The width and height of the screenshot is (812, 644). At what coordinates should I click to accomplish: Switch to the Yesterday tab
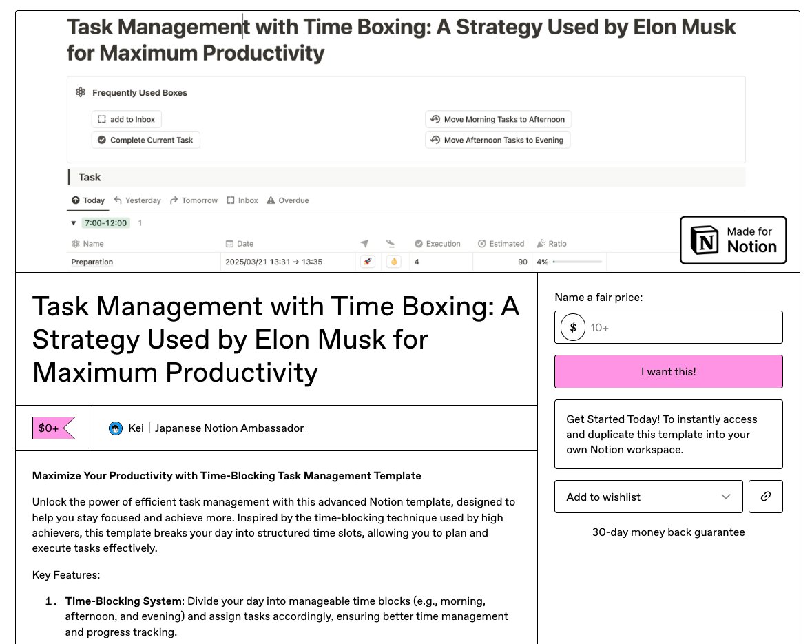click(x=137, y=200)
